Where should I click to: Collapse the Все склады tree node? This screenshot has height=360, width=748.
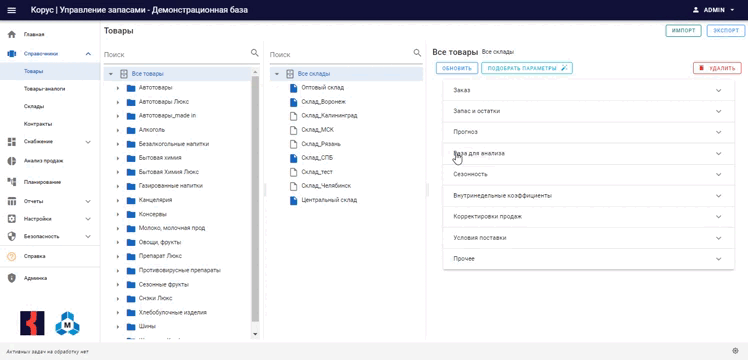pyautogui.click(x=277, y=74)
